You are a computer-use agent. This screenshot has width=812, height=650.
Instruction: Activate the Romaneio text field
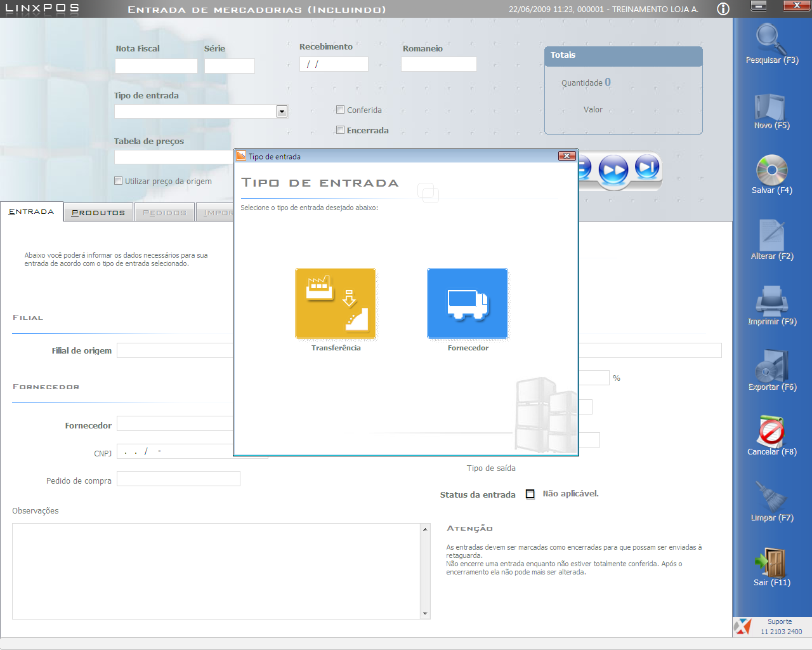439,64
